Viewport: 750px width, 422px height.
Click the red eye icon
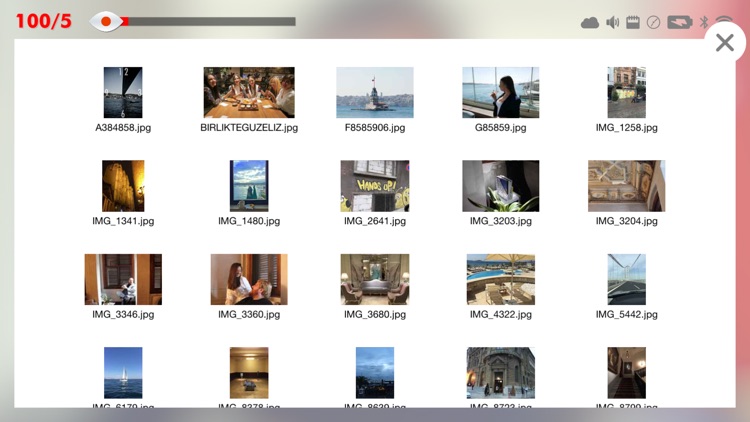pos(105,21)
